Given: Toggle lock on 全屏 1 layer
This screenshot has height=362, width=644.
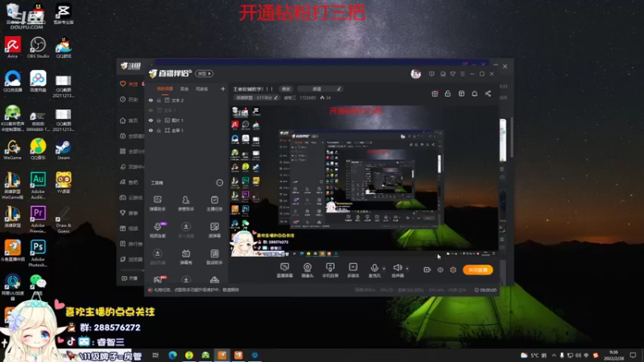Looking at the screenshot, I should 159,130.
